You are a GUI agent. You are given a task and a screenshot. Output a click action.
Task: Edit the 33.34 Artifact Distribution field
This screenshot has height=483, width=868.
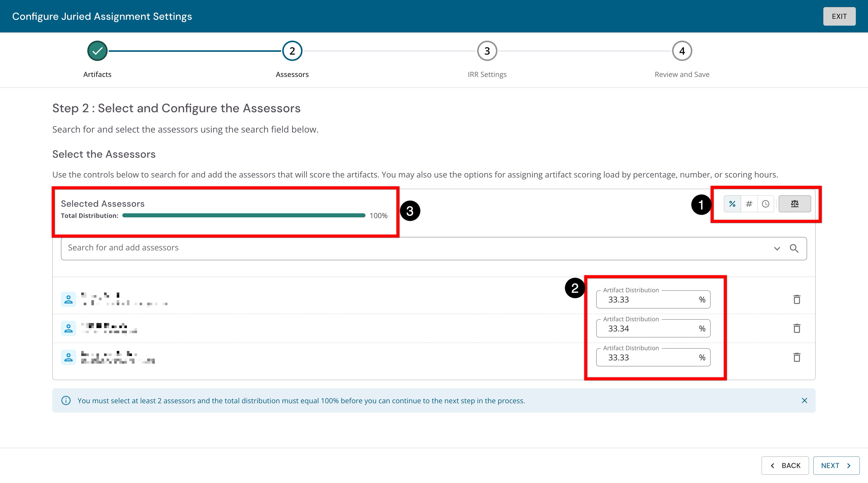[653, 328]
